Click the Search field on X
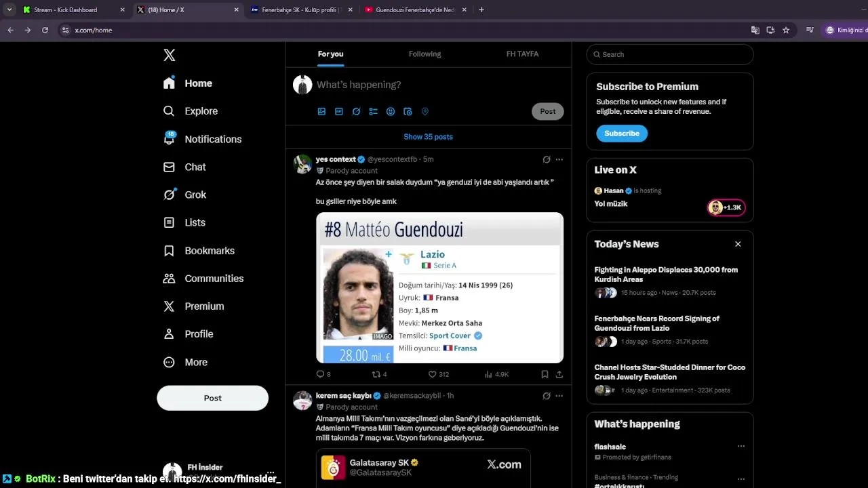 [x=670, y=54]
